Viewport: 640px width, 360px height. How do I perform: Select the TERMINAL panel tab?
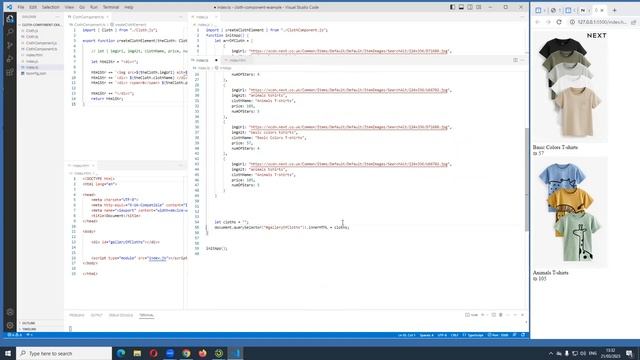[147, 316]
